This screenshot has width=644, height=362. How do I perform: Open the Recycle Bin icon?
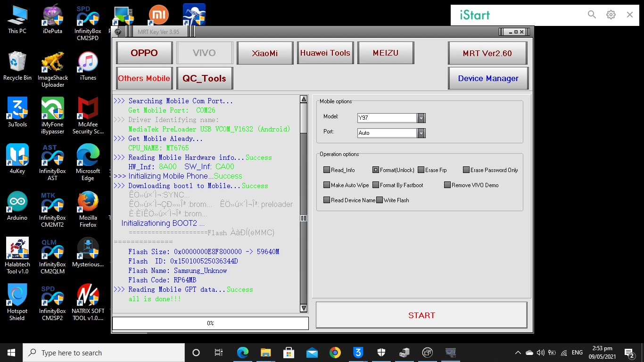click(x=17, y=66)
